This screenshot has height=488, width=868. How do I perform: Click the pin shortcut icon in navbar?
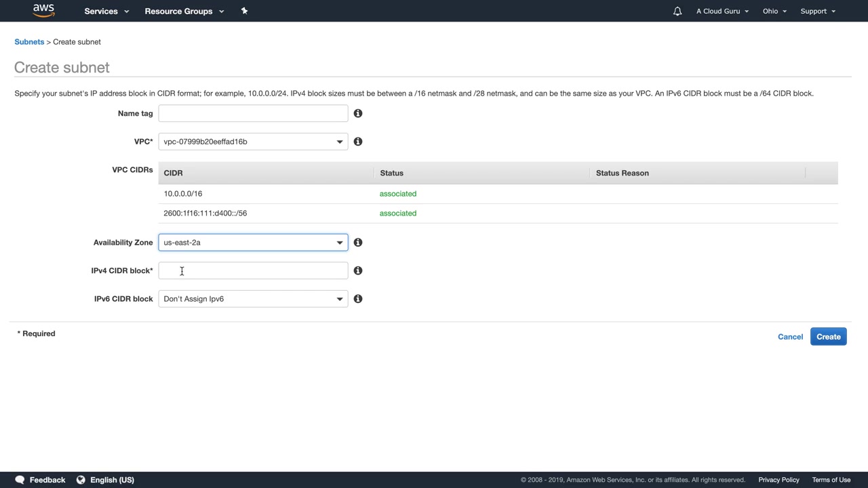tap(245, 11)
